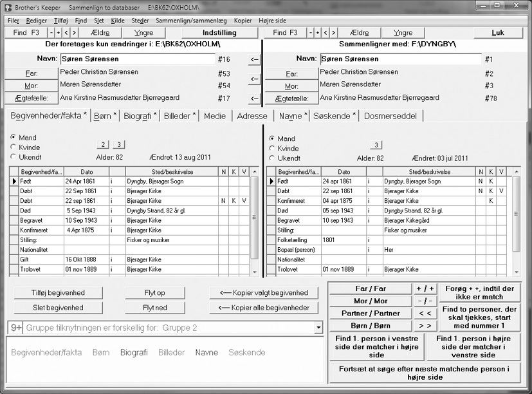Screen dimensions: 532x394
Task: Click the right pane plus navigation button
Action: [318, 33]
